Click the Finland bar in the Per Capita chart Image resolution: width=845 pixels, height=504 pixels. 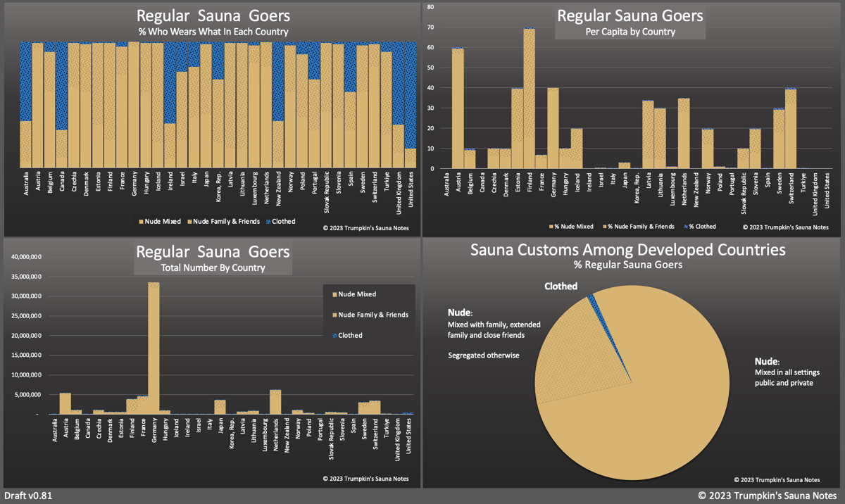529,98
